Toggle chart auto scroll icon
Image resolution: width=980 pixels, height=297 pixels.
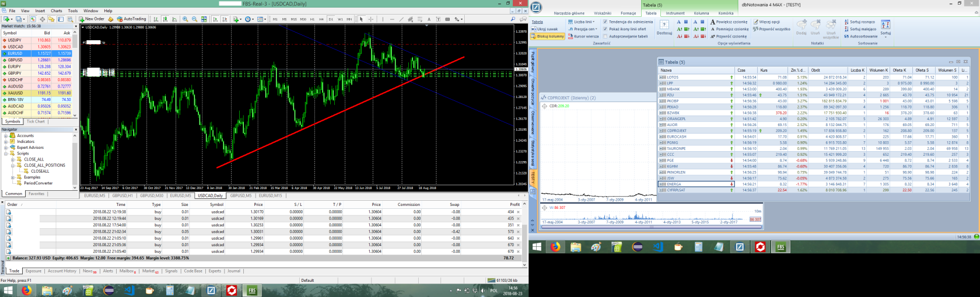coord(216,19)
